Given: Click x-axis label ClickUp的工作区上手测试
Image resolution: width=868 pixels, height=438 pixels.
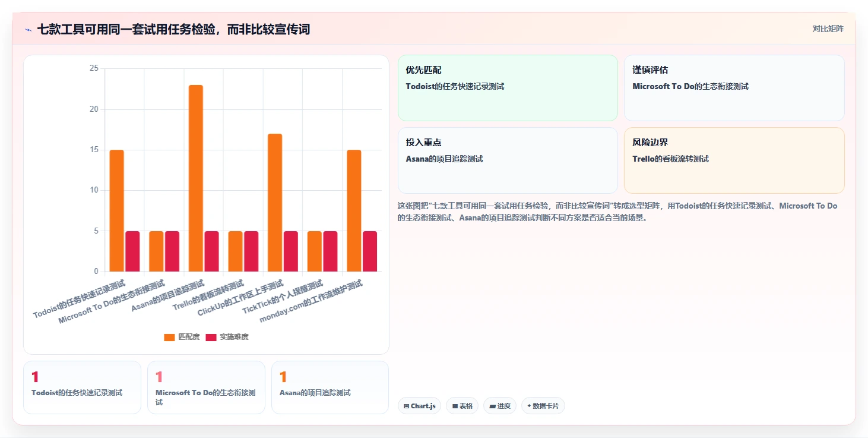Looking at the screenshot, I should (x=240, y=298).
